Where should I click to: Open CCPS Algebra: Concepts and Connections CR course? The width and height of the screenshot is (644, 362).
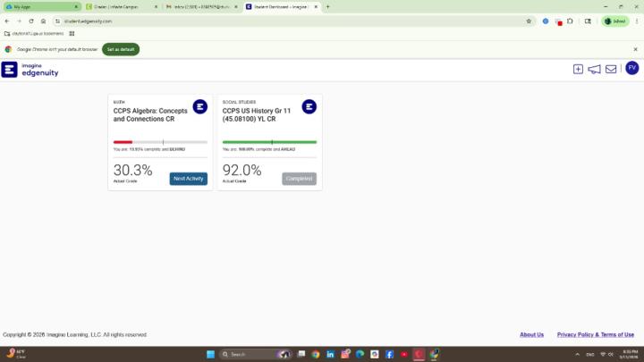pos(150,115)
